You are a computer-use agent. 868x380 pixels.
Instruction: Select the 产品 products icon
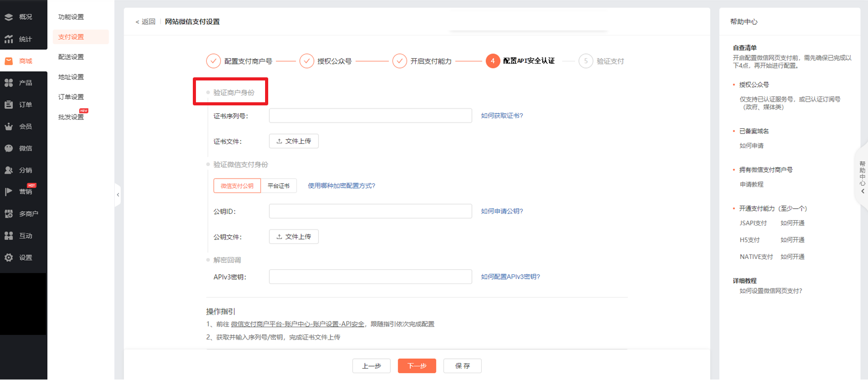coord(9,83)
